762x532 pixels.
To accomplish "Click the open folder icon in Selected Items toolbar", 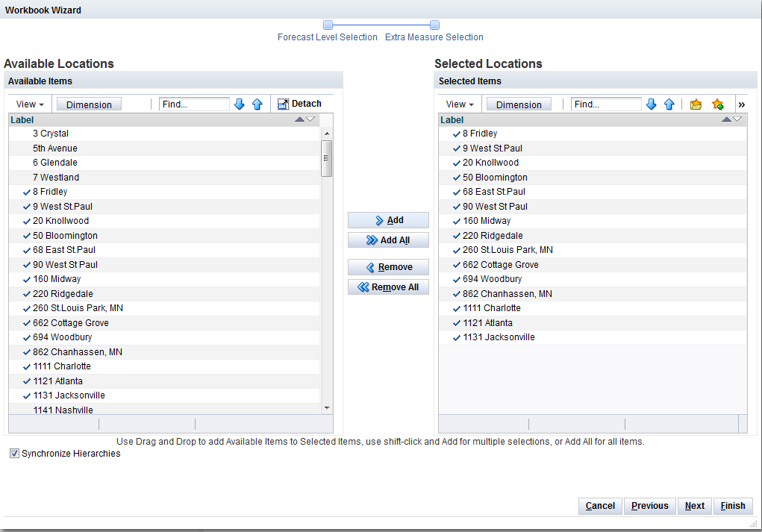I will (x=696, y=104).
